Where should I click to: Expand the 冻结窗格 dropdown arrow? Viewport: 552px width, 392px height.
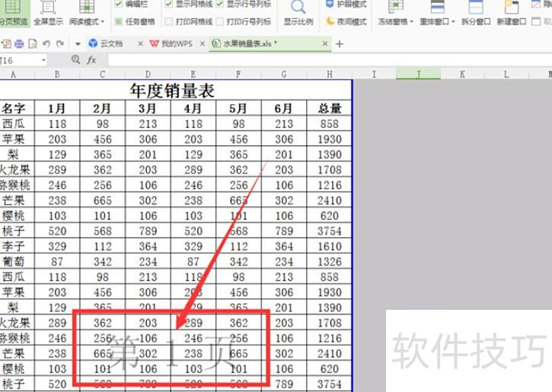click(411, 22)
